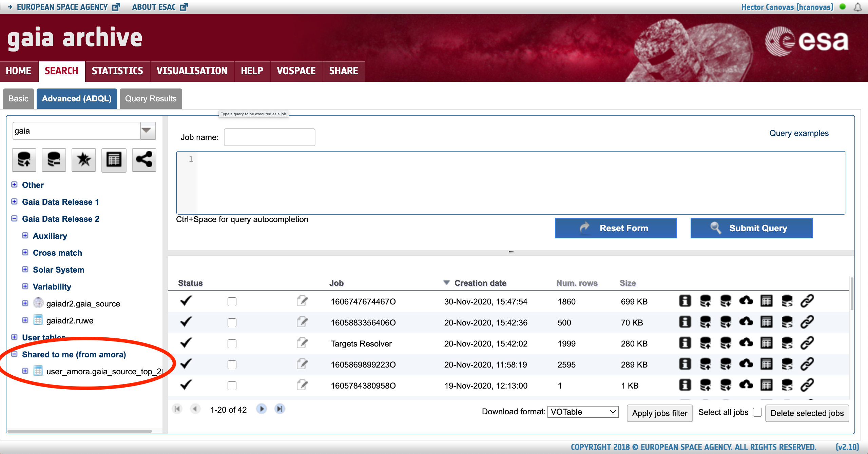The height and width of the screenshot is (454, 868).
Task: Select checkbox for job 1605784380958O
Action: pyautogui.click(x=232, y=386)
